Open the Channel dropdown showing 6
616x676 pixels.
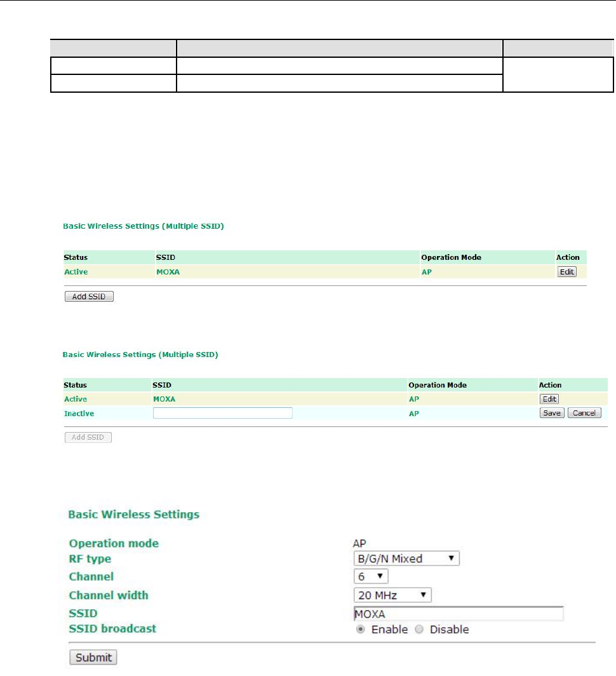click(371, 576)
